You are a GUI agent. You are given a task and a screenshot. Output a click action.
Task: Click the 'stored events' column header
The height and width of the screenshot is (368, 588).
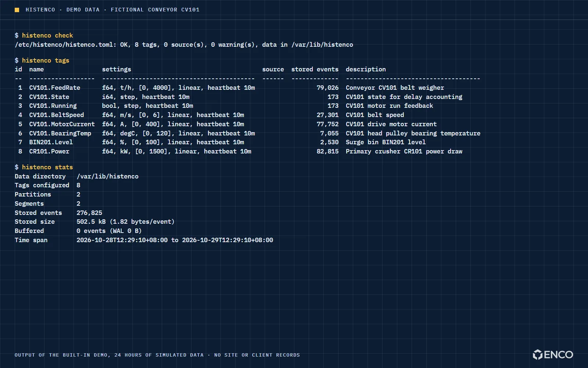point(315,69)
